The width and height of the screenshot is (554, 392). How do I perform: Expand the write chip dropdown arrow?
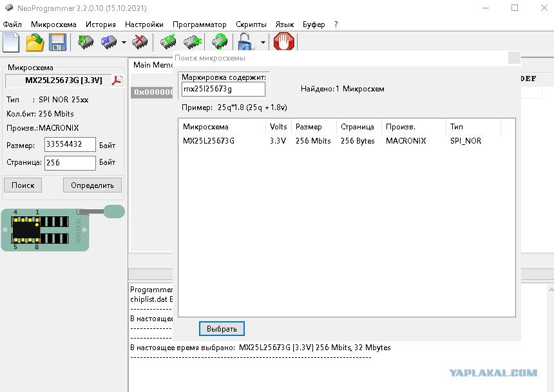(124, 42)
